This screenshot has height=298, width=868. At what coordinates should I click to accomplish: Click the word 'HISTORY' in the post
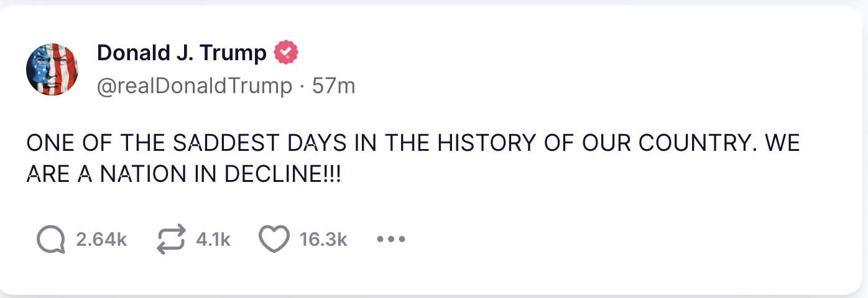[x=487, y=143]
